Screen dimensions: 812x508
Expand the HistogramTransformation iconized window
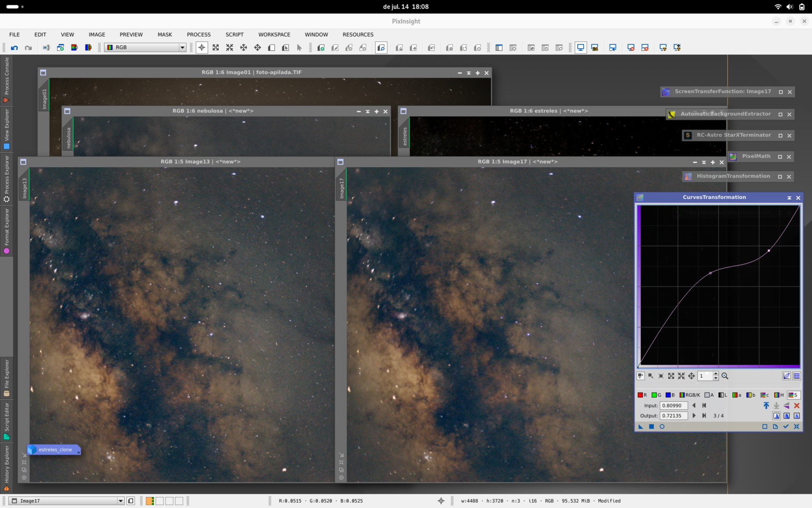tap(780, 177)
